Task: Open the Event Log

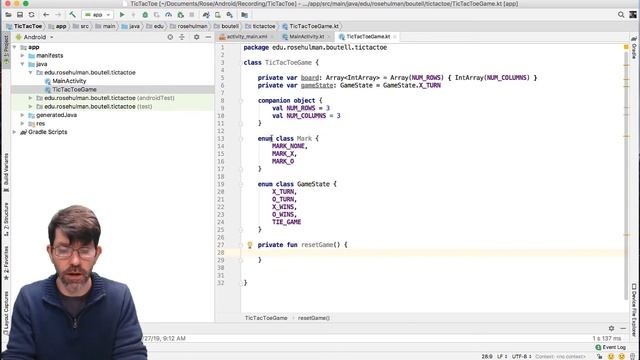Action: [x=611, y=347]
